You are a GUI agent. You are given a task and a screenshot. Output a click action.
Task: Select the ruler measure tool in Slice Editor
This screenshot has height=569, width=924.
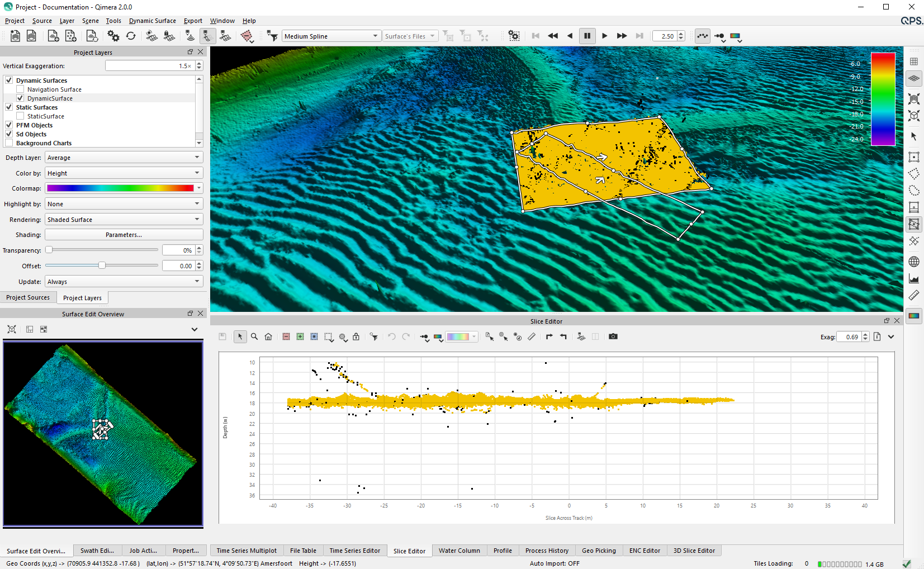(532, 336)
